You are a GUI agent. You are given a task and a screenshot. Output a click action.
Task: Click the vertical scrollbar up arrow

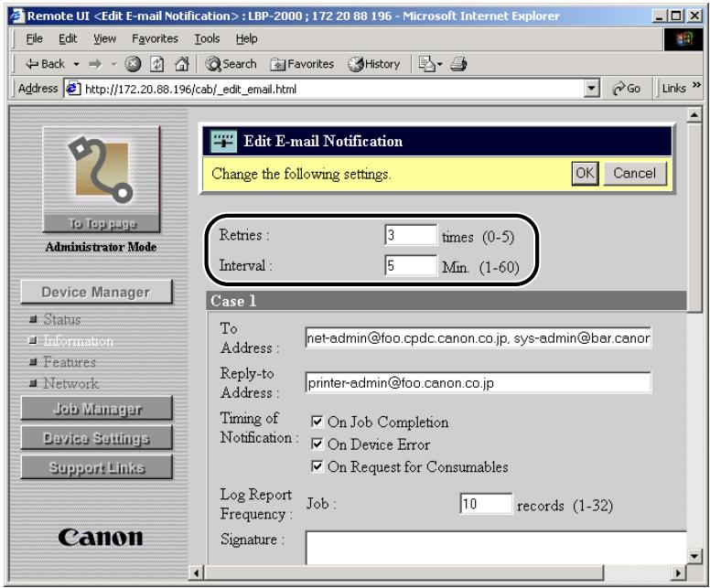(694, 116)
